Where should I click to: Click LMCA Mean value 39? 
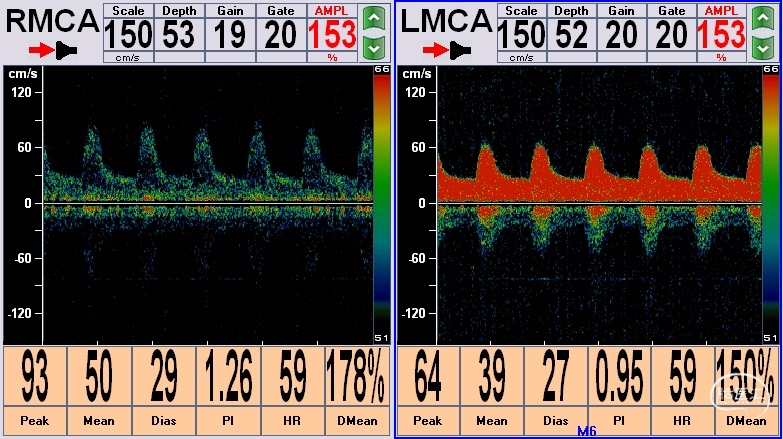point(492,377)
